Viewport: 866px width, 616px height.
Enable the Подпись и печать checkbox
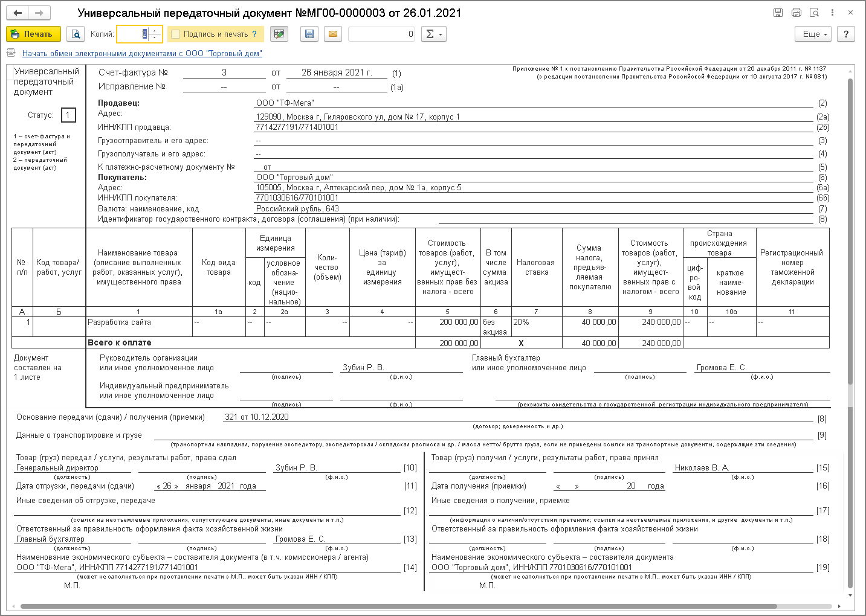(176, 34)
